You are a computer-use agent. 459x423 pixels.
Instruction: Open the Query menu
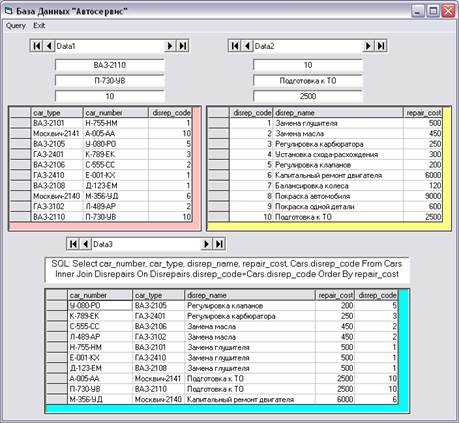click(16, 26)
